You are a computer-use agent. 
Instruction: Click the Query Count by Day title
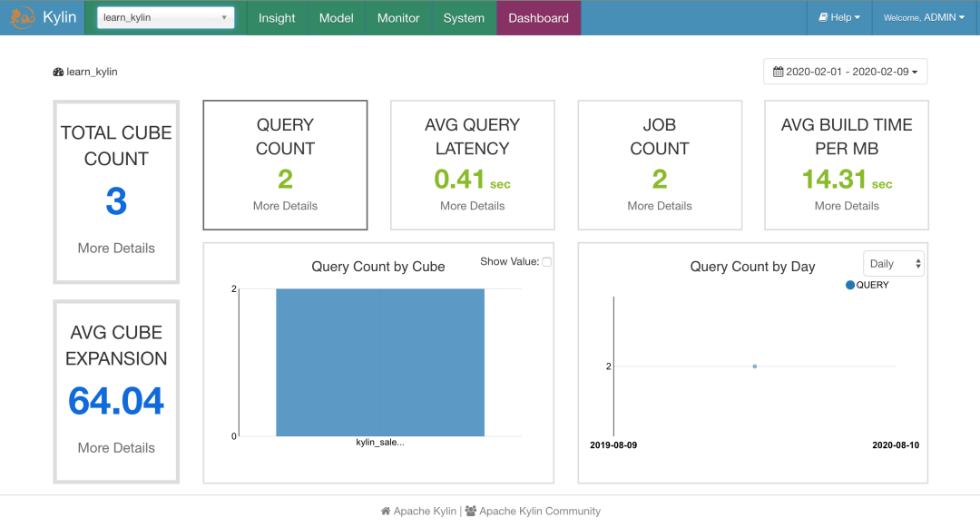pos(752,267)
